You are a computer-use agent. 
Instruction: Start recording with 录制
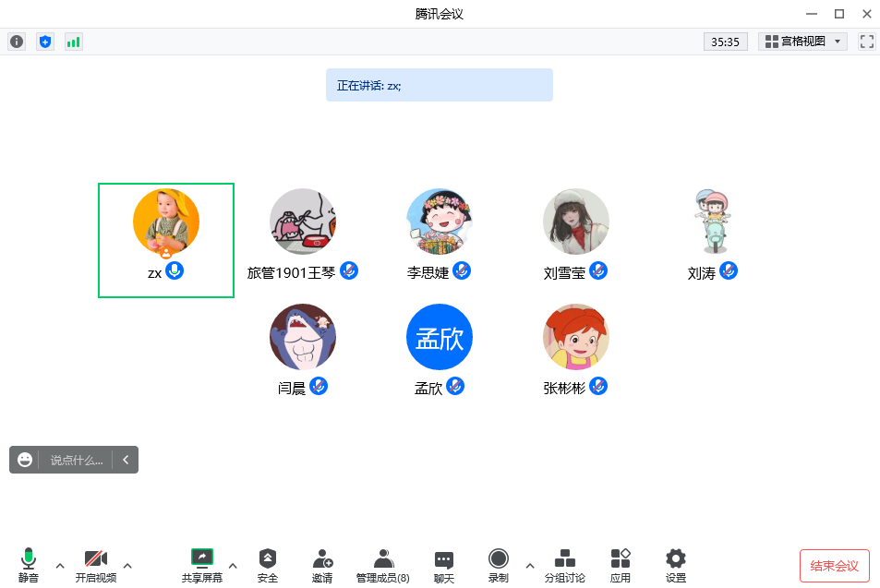point(499,566)
